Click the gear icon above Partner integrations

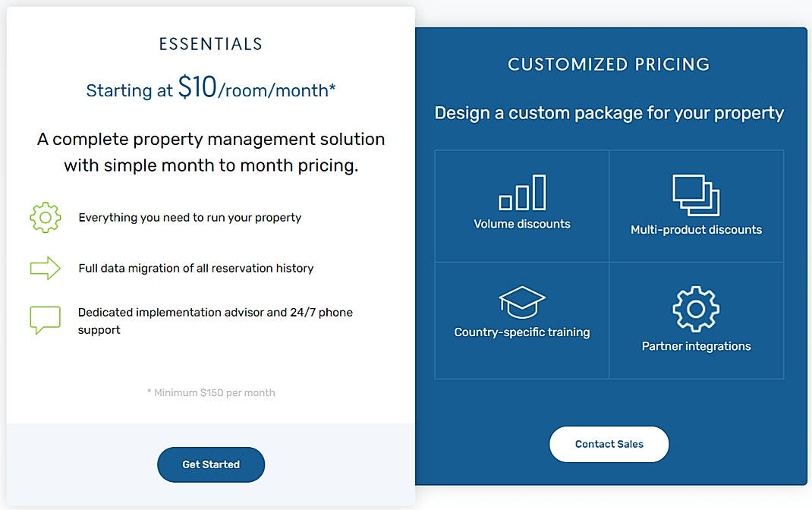click(x=696, y=307)
